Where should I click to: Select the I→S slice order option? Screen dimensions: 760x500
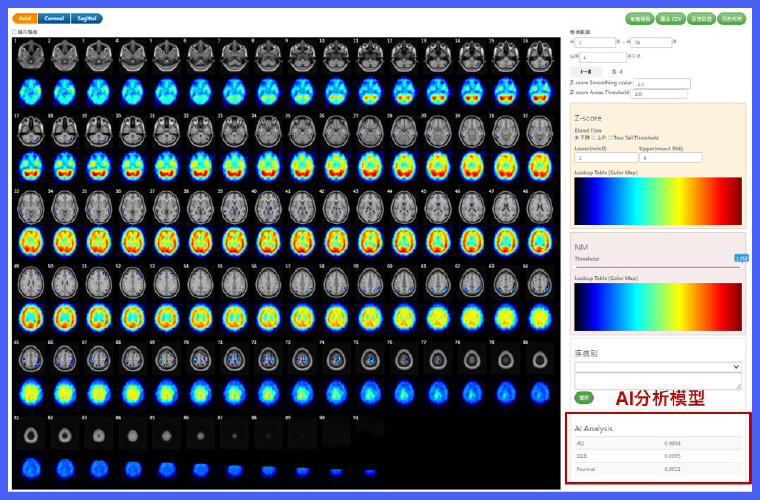[x=586, y=72]
